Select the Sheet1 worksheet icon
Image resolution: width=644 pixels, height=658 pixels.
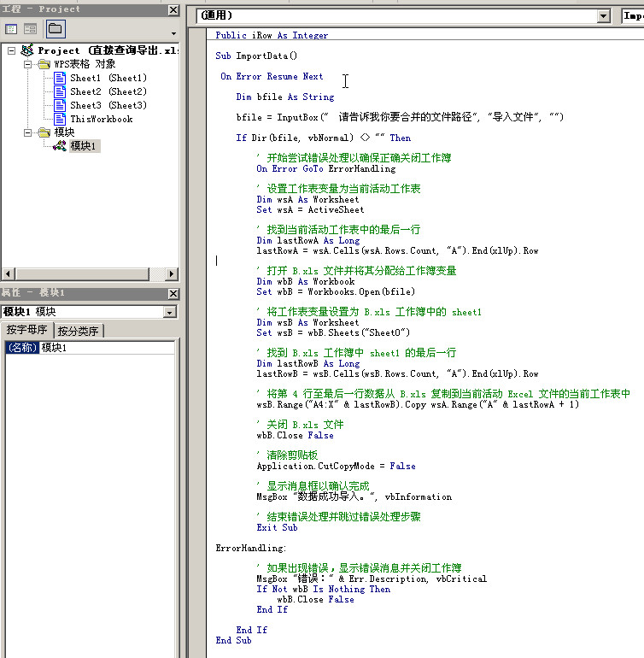(x=61, y=78)
